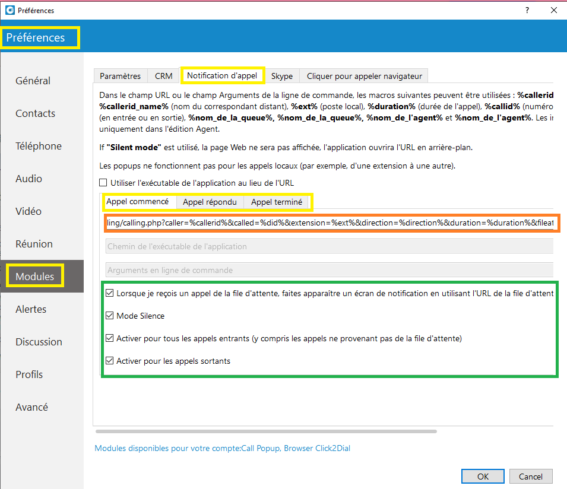Click the Chemin de l'exécutable field
Screen dimensions: 567x489
coord(329,246)
